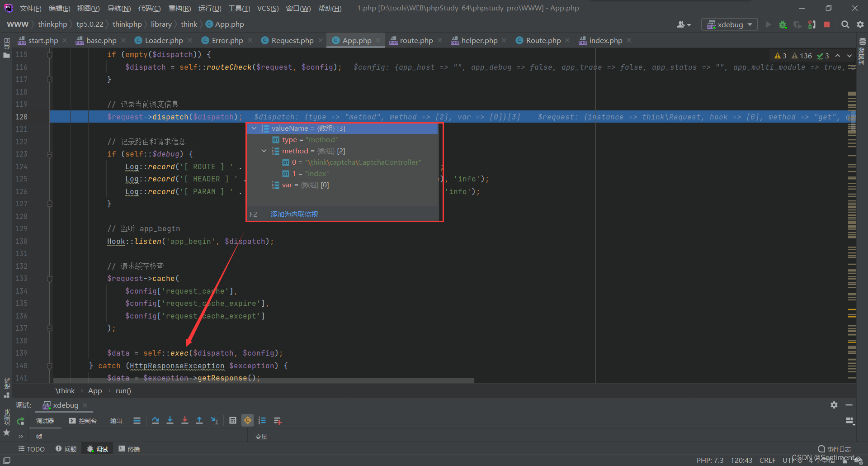Image resolution: width=868 pixels, height=466 pixels.
Task: Toggle listening for PHP debug connections
Action: 812,24
